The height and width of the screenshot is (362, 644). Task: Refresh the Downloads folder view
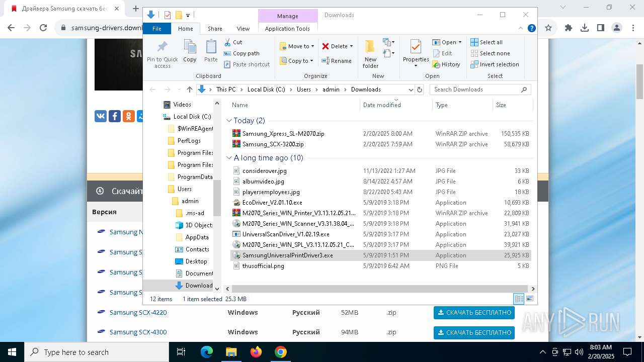pos(420,89)
